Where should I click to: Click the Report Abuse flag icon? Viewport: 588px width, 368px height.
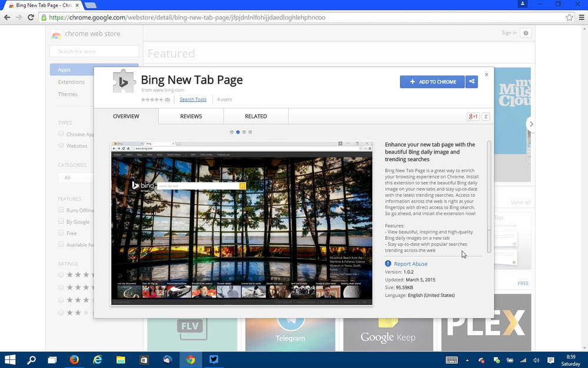coord(388,264)
